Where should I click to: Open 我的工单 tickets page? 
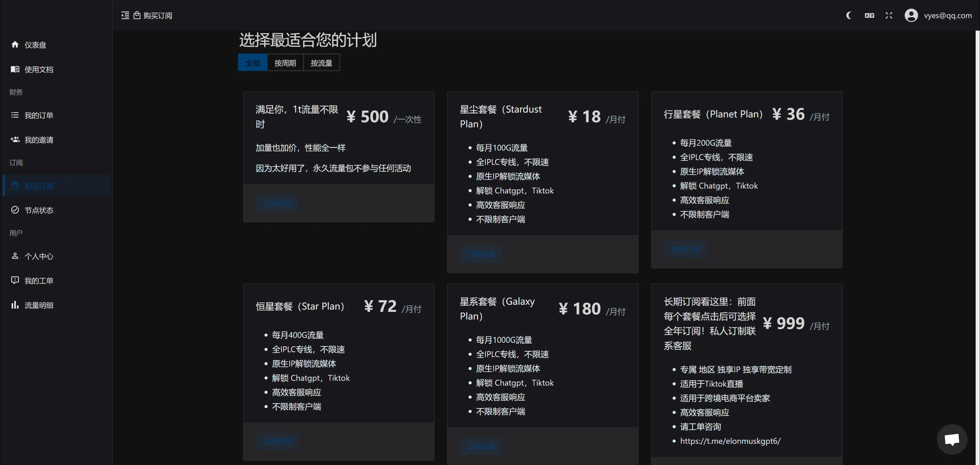(x=56, y=280)
